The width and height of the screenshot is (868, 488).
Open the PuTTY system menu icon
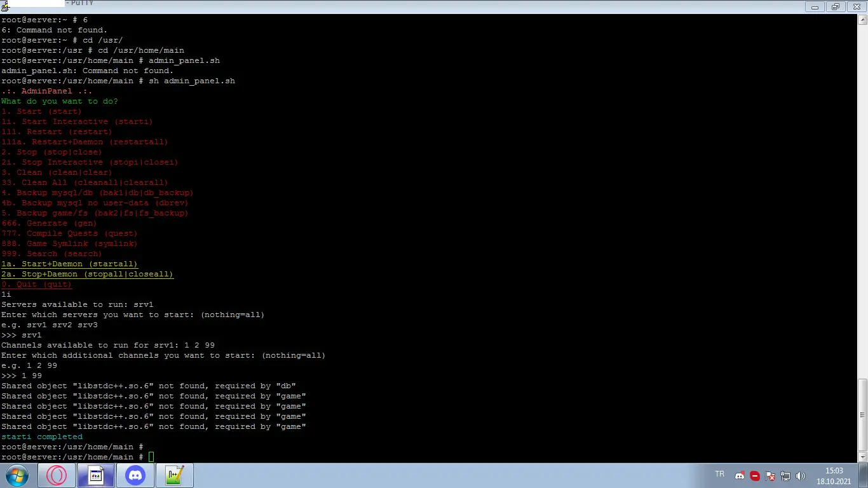(x=6, y=6)
